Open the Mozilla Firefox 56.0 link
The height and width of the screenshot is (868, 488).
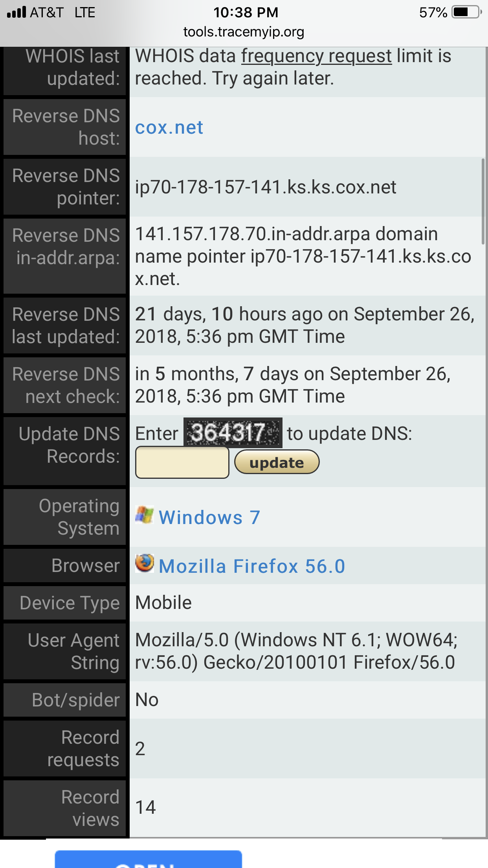[x=252, y=566]
